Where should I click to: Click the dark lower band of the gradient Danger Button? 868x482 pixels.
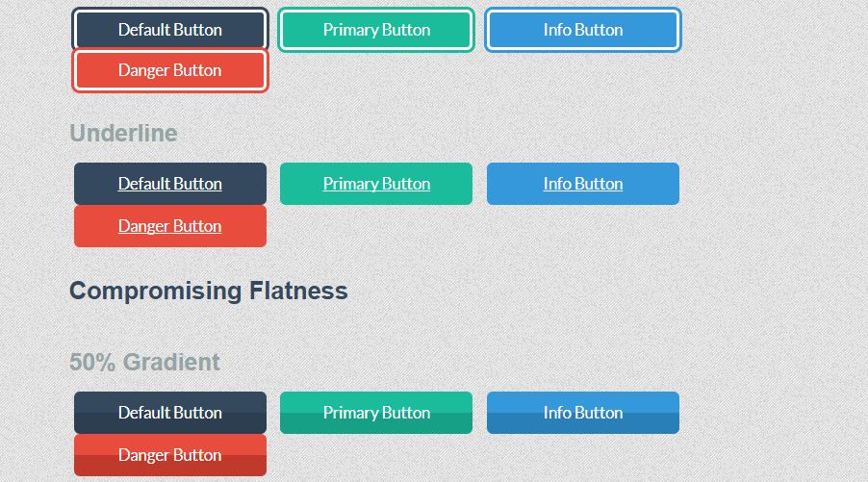(x=170, y=466)
